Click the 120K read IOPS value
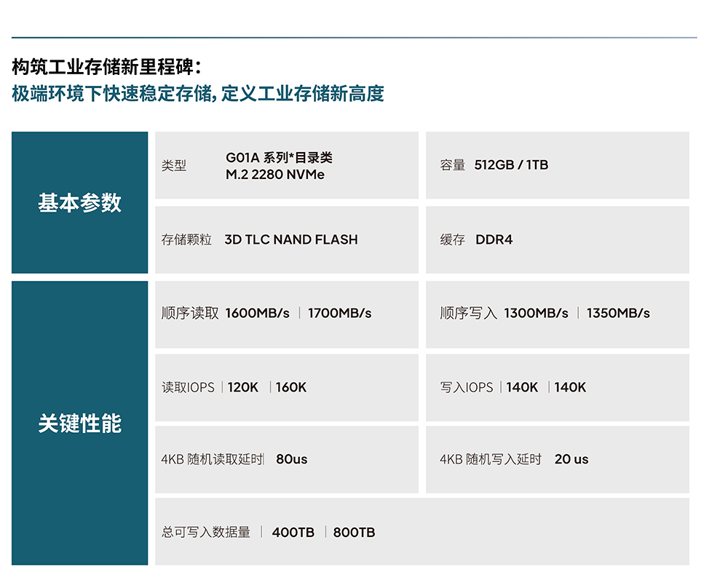Viewport: 728px width, 569px height. click(x=243, y=388)
